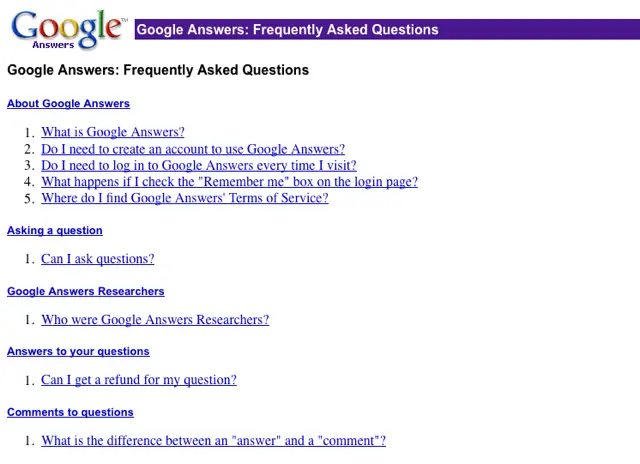The height and width of the screenshot is (464, 640).
Task: Jump to the Asking a question section
Action: point(55,231)
